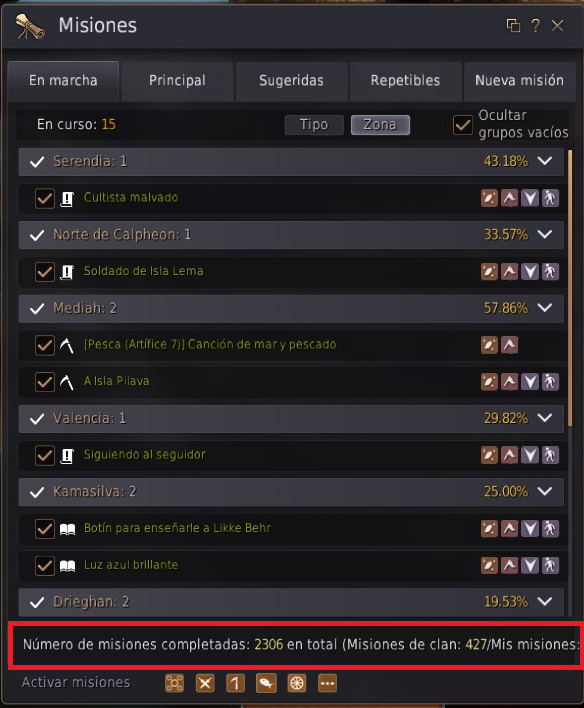
Task: Click the quest list vertical scrollbar
Action: click(x=570, y=288)
